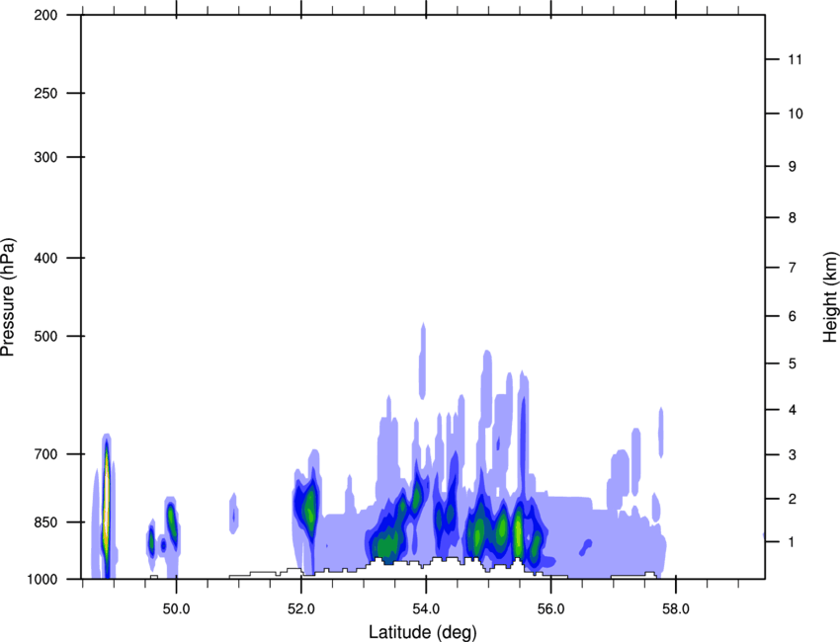The width and height of the screenshot is (840, 642).
Task: Click the 1000 pressure tick label
Action: pyautogui.click(x=42, y=579)
